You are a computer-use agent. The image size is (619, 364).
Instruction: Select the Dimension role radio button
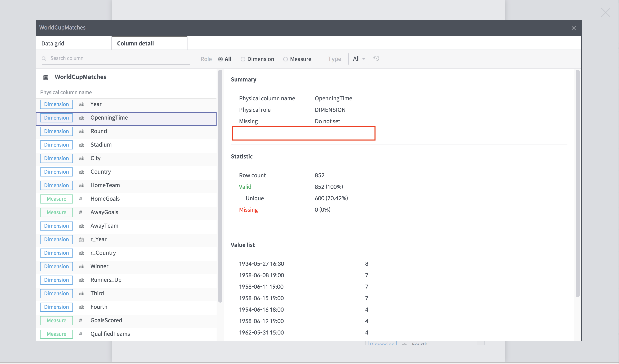pyautogui.click(x=243, y=59)
